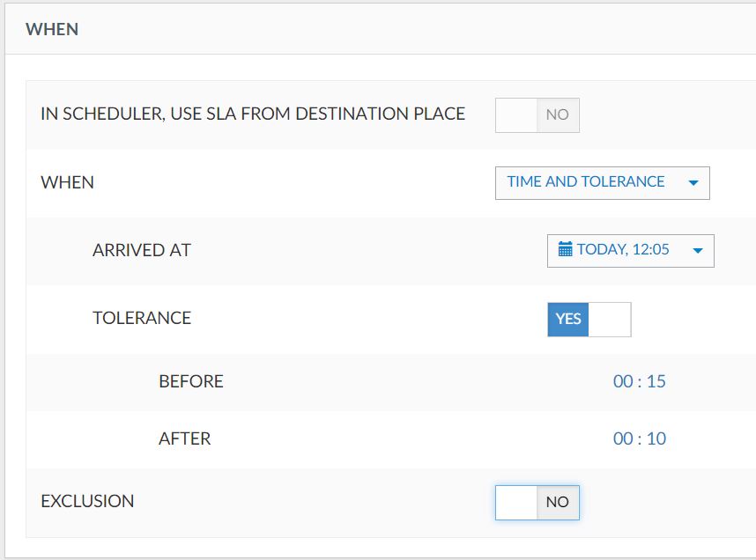
Task: Click the After minutes value 10
Action: coord(656,438)
